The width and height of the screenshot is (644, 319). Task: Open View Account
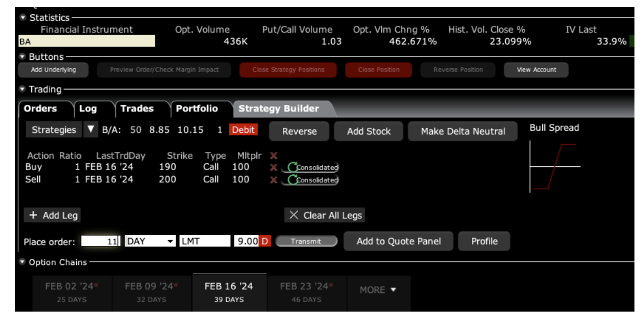[x=536, y=70]
